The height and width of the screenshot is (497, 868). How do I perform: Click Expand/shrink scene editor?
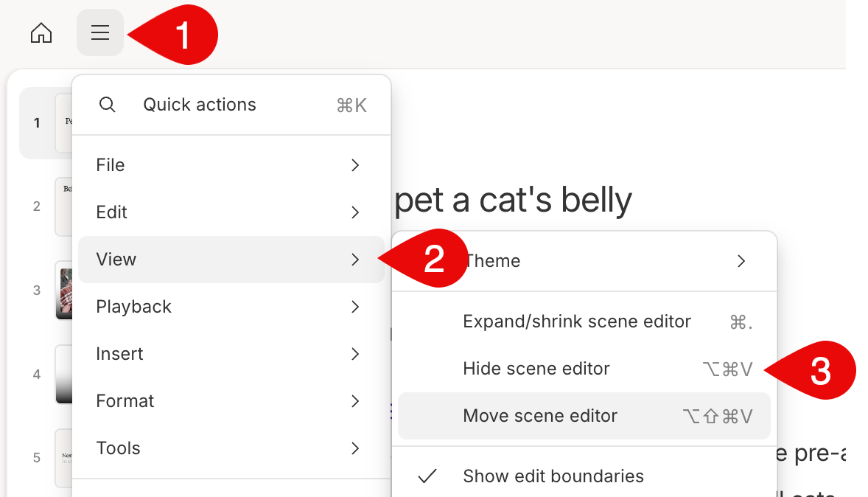584,322
